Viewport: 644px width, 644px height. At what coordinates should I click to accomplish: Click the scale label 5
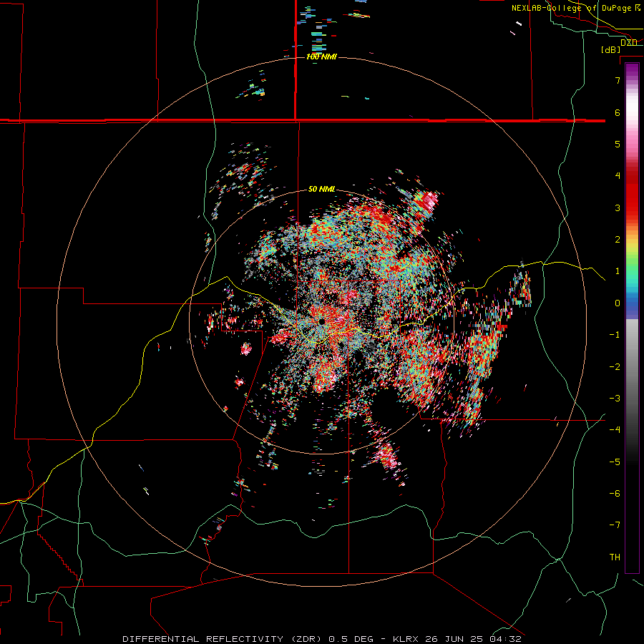pyautogui.click(x=618, y=144)
